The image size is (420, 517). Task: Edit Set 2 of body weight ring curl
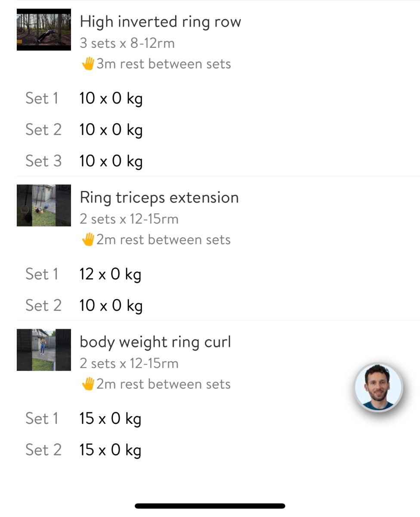[110, 450]
